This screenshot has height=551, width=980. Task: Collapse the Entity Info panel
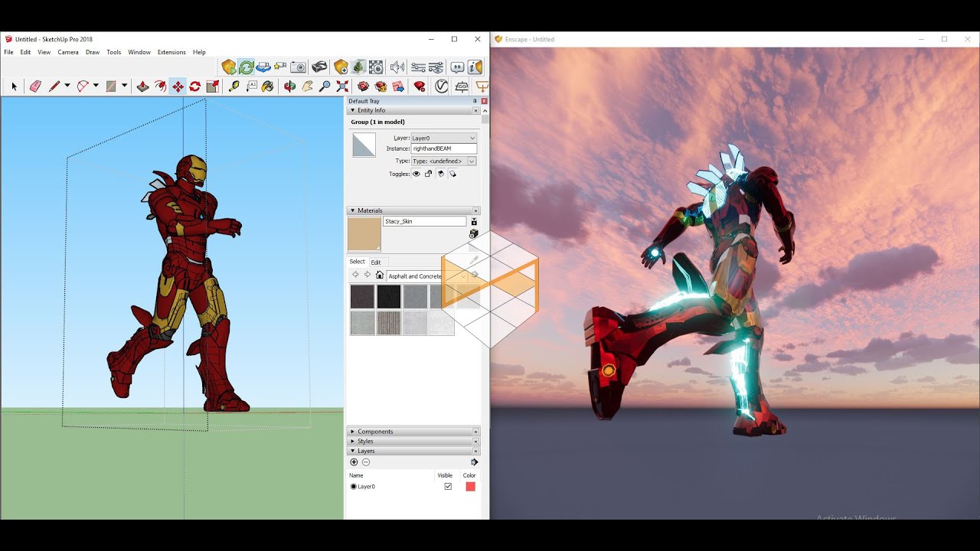click(x=352, y=110)
